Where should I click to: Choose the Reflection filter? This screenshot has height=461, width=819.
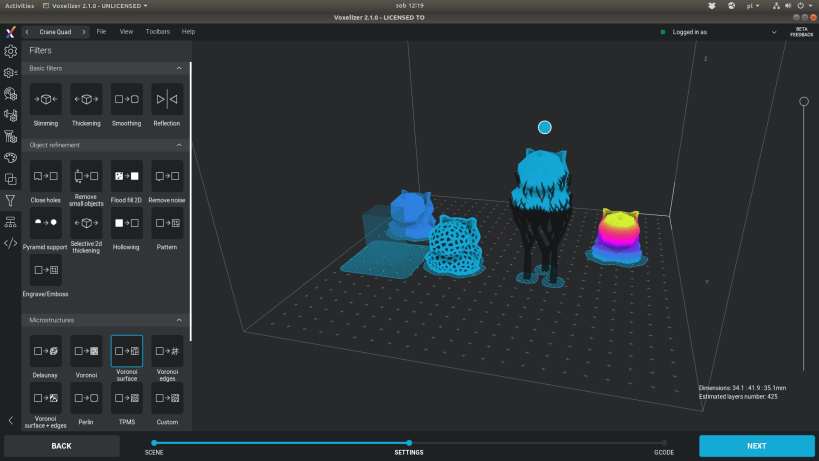[167, 99]
